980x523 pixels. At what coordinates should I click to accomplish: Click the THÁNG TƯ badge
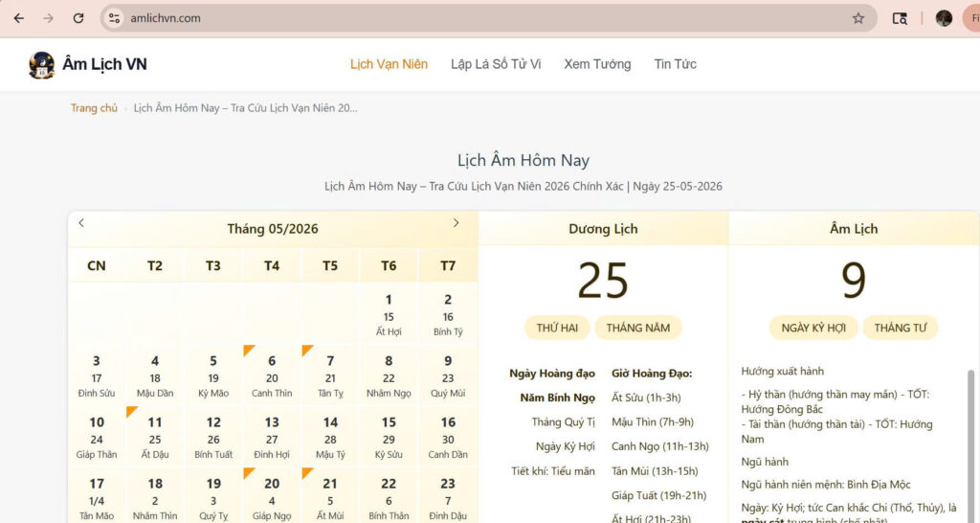pyautogui.click(x=900, y=328)
